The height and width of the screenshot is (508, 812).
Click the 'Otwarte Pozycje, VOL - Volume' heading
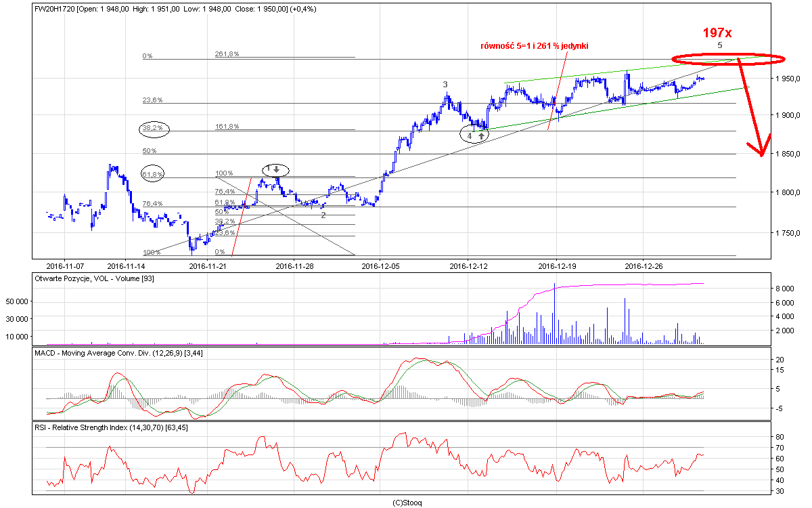point(93,278)
